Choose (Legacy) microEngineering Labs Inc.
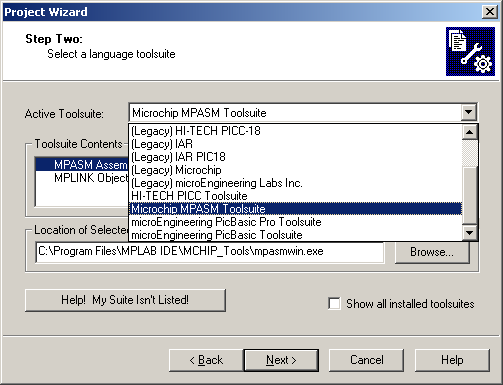503x385 pixels. click(x=295, y=183)
